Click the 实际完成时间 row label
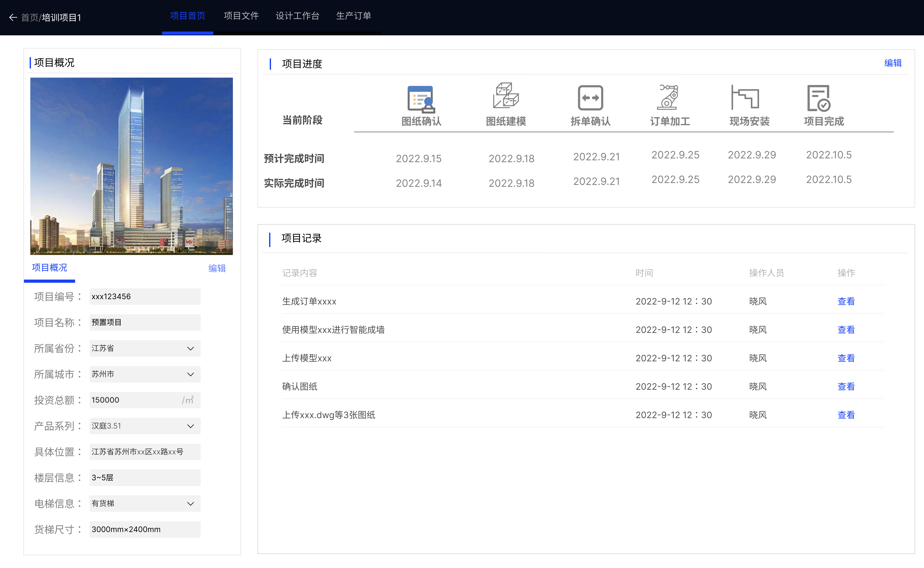 (x=294, y=183)
